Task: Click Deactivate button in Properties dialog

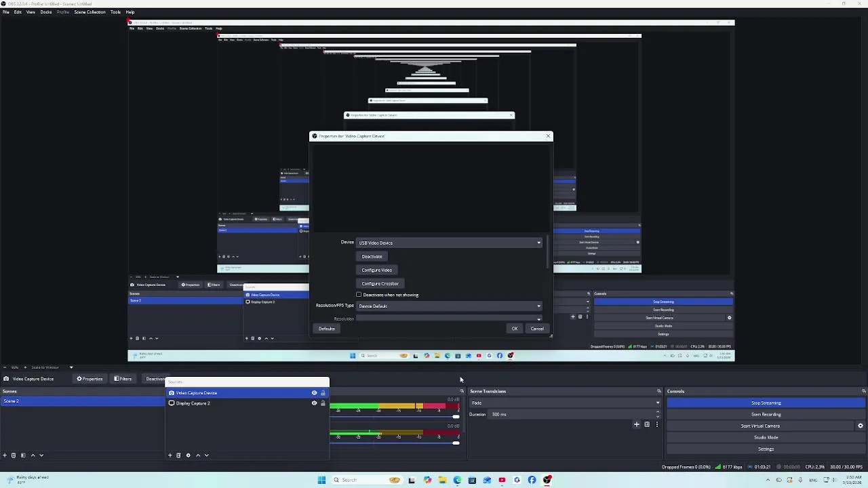Action: point(372,256)
